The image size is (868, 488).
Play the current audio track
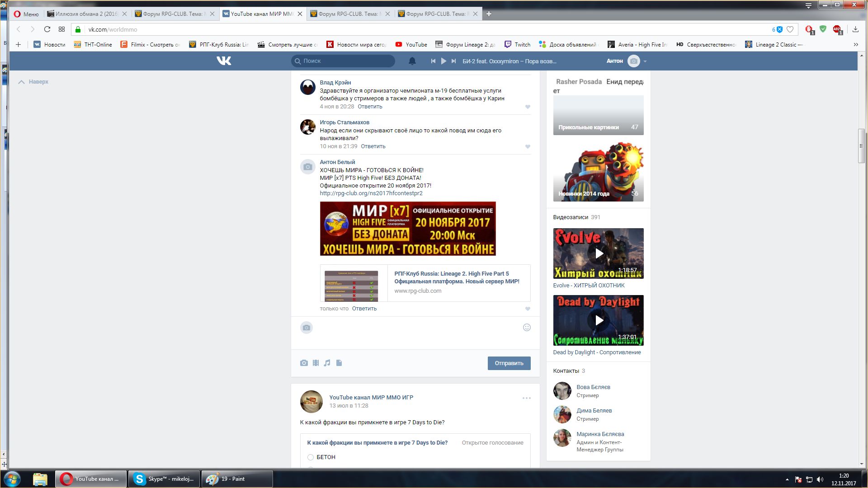tap(443, 61)
